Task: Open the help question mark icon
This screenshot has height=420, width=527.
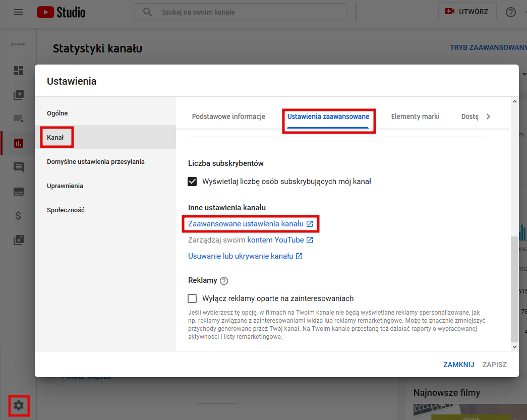Action: pos(510,12)
